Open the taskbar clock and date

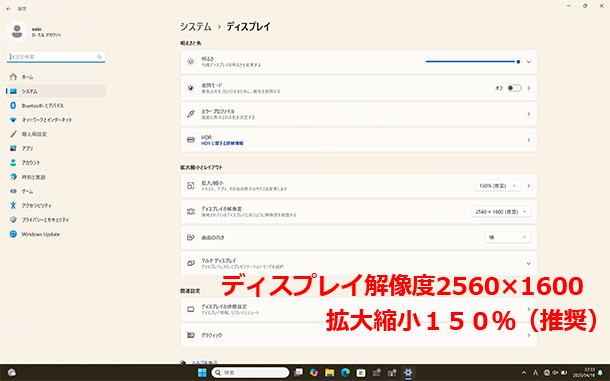[584, 372]
